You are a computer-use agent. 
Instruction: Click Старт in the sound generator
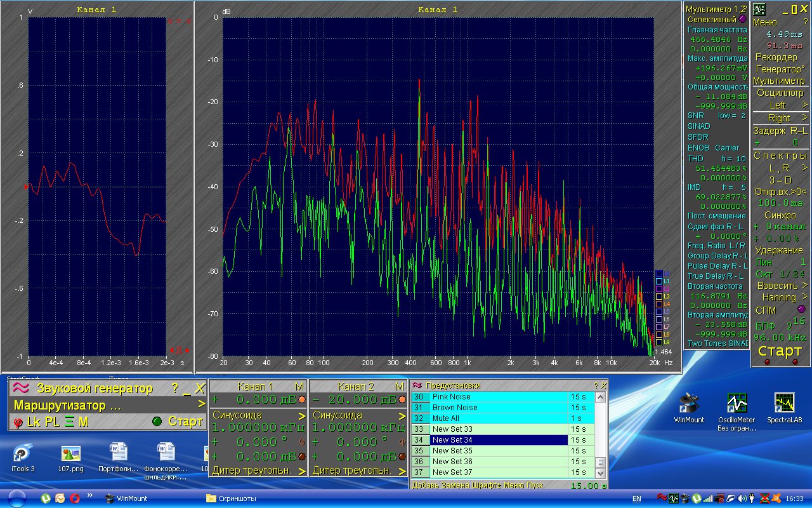click(x=185, y=422)
